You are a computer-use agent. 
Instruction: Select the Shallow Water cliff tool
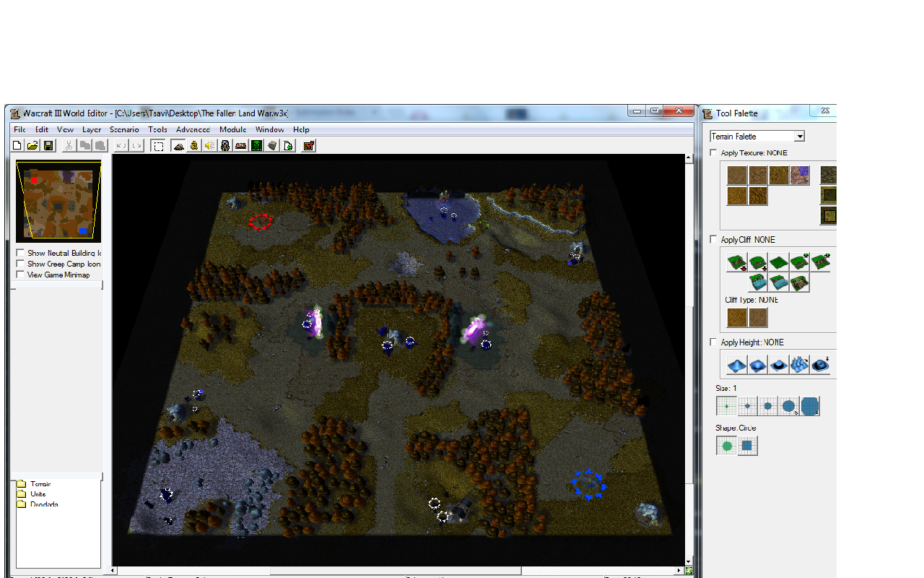(x=778, y=282)
